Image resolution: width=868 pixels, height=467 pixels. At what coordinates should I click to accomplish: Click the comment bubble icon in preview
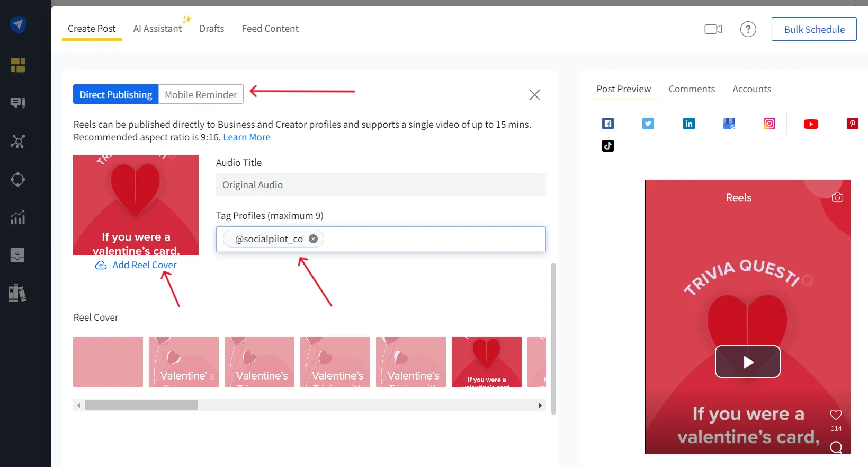click(836, 447)
